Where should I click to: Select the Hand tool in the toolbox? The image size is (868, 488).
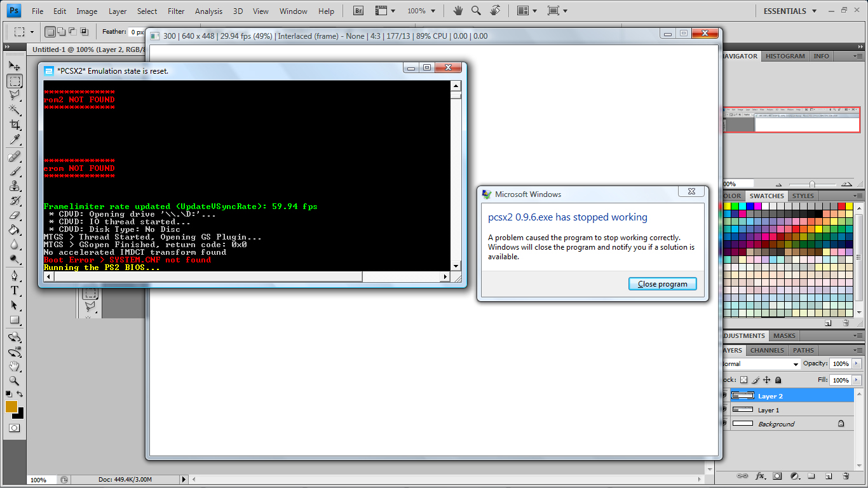[15, 366]
